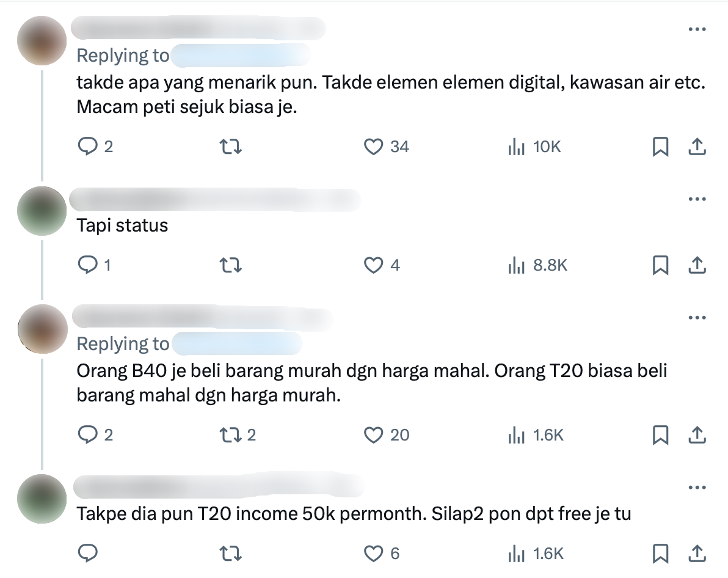Bookmark the 'peti sejuk biasa' tweet
Image resolution: width=728 pixels, height=578 pixels.
(660, 147)
